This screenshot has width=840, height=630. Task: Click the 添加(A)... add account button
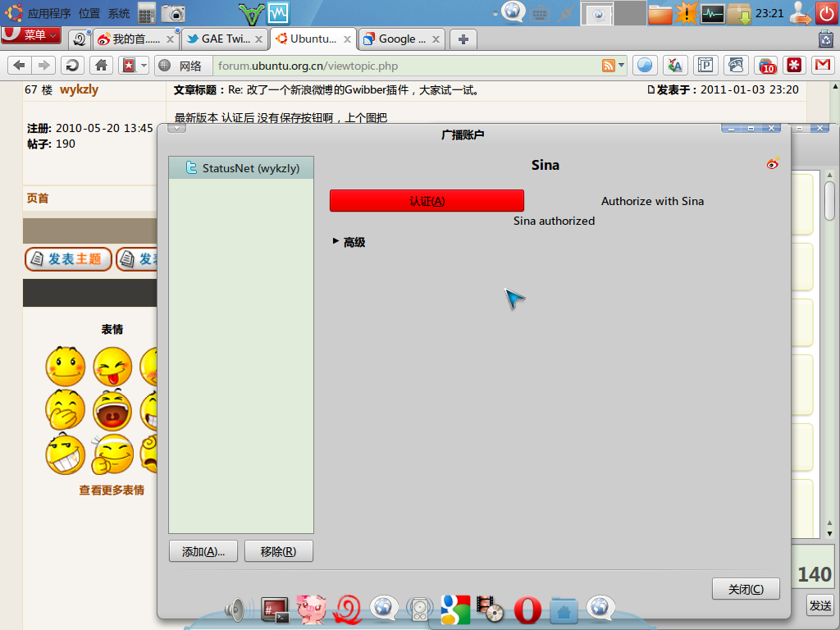tap(203, 551)
